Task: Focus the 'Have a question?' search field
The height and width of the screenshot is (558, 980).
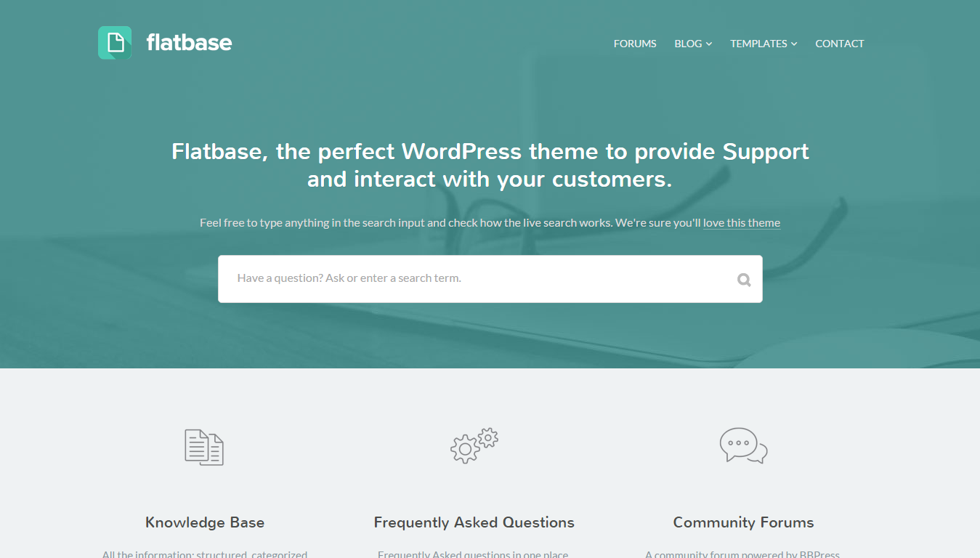Action: coord(490,279)
